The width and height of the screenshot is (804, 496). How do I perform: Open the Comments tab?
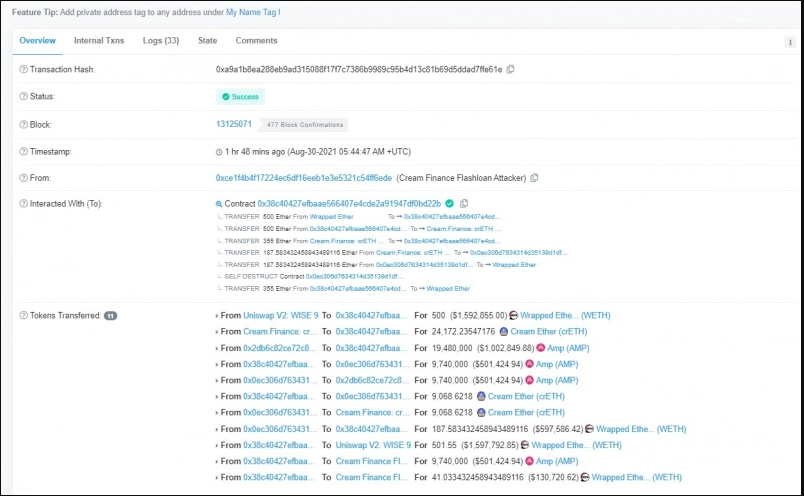[x=256, y=41]
